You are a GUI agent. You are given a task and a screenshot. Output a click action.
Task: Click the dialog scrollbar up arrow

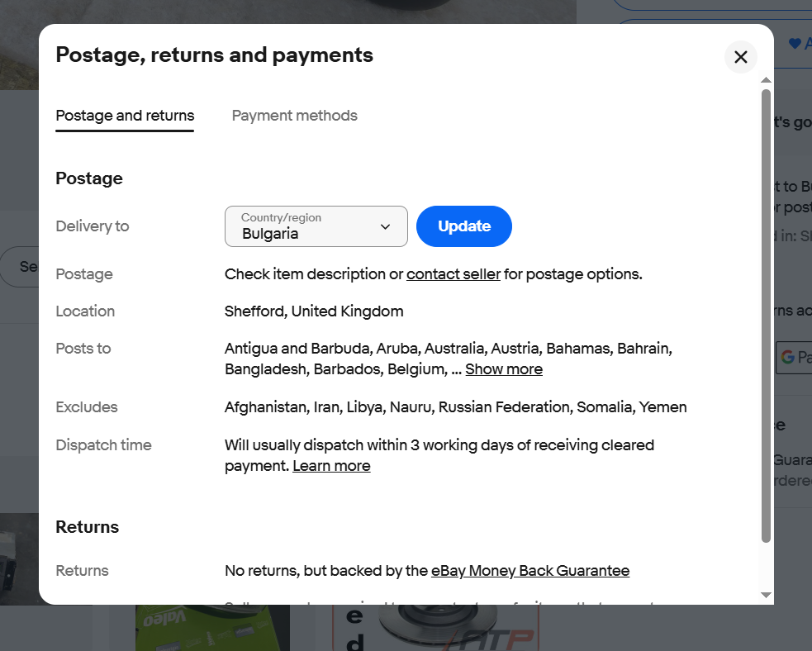coord(766,80)
